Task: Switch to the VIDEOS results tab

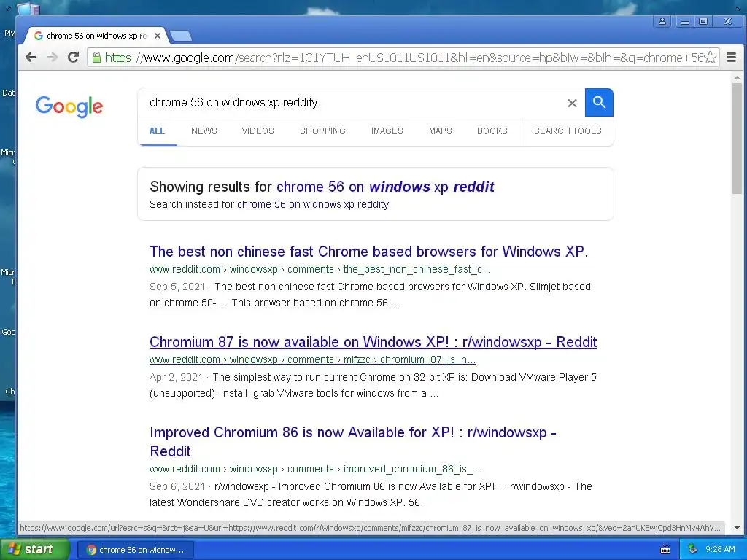Action: click(258, 131)
